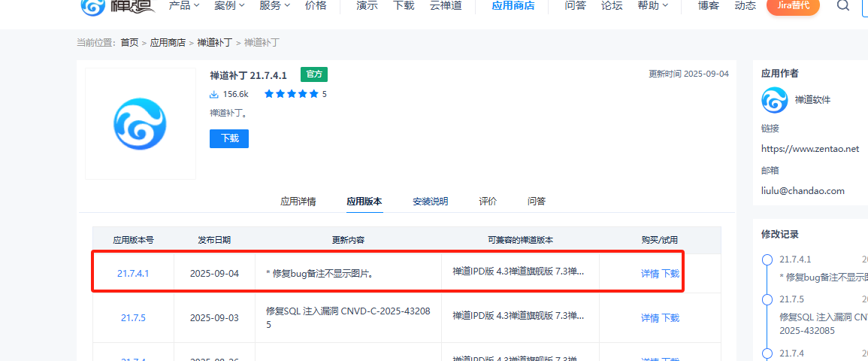This screenshot has width=868, height=361.
Task: Click date 2025-09-03 in the version table
Action: (x=214, y=318)
